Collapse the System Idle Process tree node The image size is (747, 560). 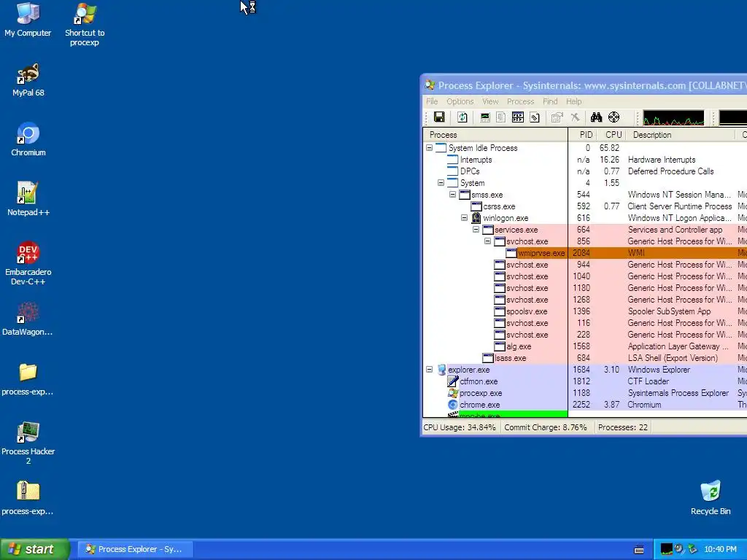pos(429,147)
